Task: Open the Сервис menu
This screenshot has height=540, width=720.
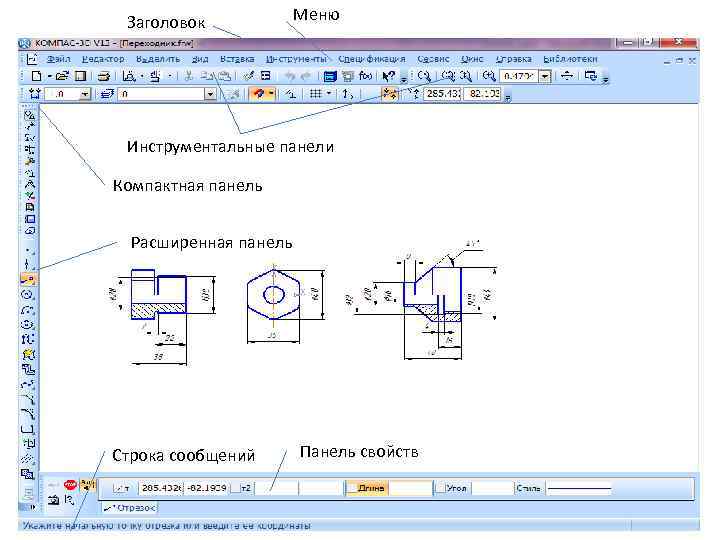Action: click(x=433, y=59)
